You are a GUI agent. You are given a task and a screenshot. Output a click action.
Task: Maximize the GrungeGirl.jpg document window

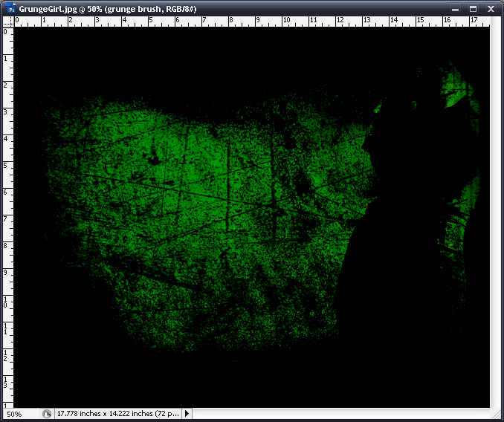click(473, 9)
